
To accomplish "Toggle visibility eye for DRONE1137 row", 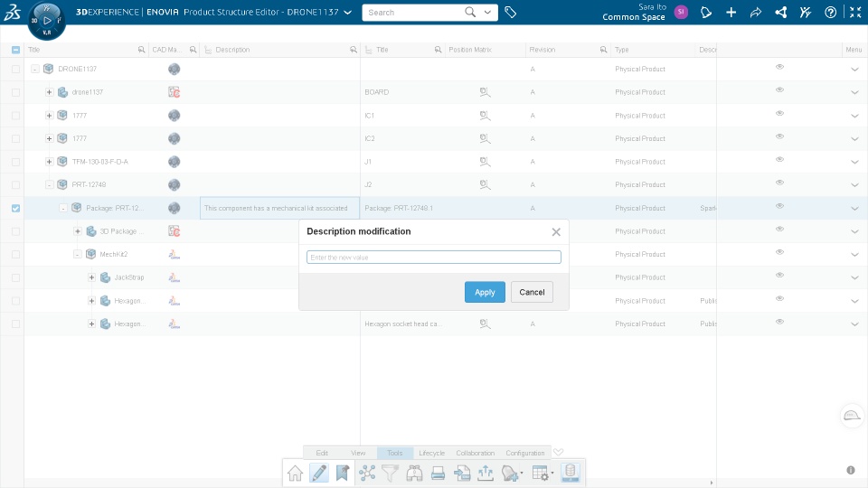I will pos(779,67).
